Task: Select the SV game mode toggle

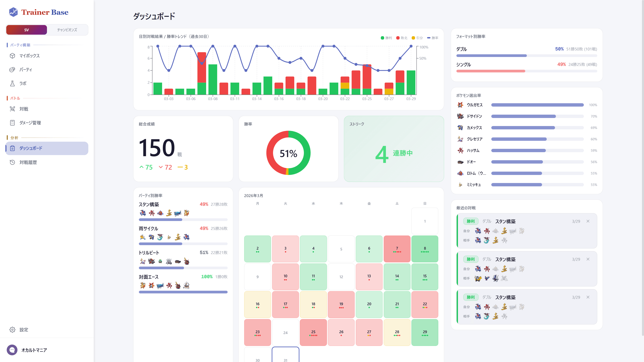Action: point(27,30)
